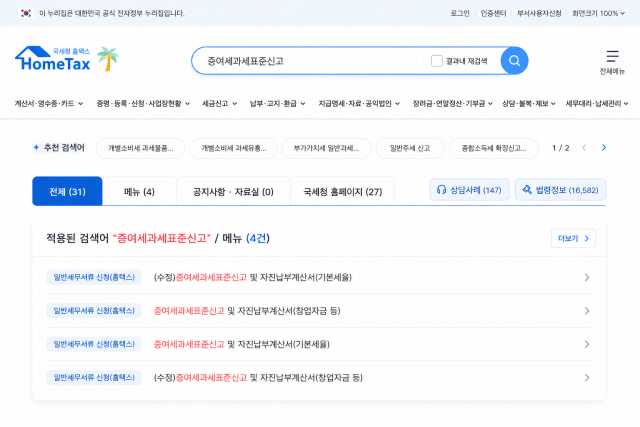Open (수정)증여세과세표준신고 및 자진납부계산서(창업자금 등) result
Viewport: 640px width, 427px height.
[x=258, y=378]
